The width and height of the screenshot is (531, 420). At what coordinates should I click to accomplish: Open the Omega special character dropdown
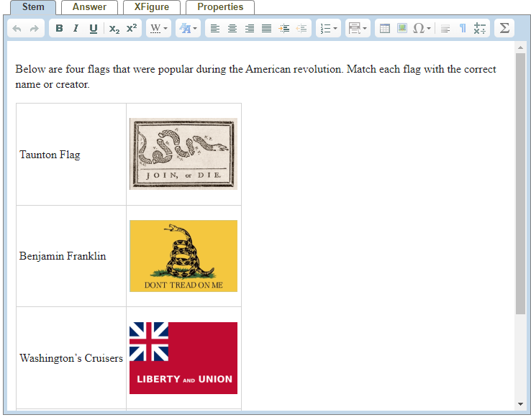pos(422,28)
